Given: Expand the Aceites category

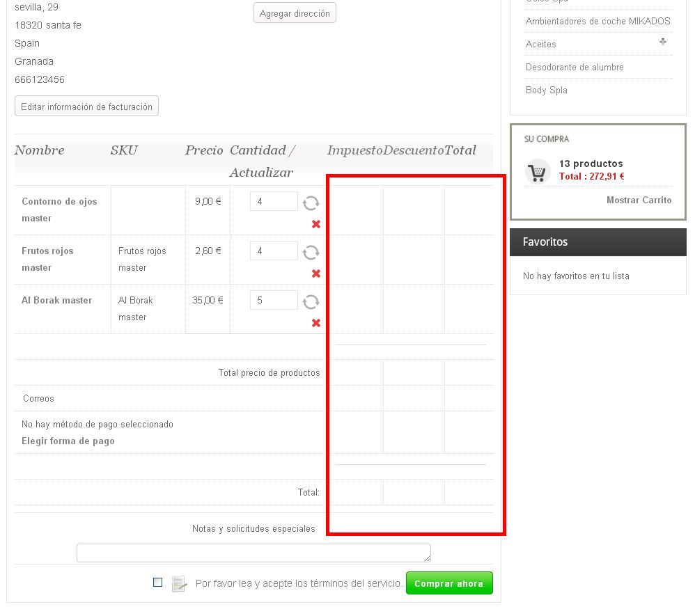Looking at the screenshot, I should 663,42.
